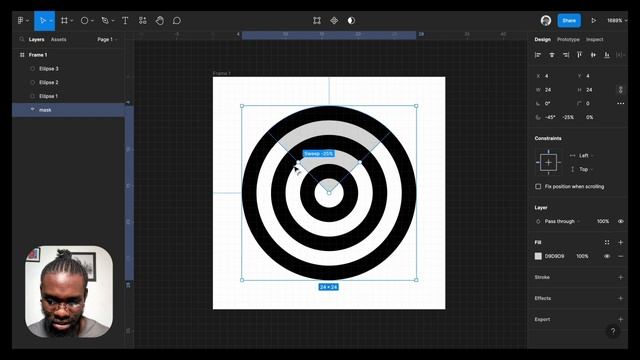This screenshot has width=640, height=360.
Task: Select the Frame tool
Action: point(64,20)
